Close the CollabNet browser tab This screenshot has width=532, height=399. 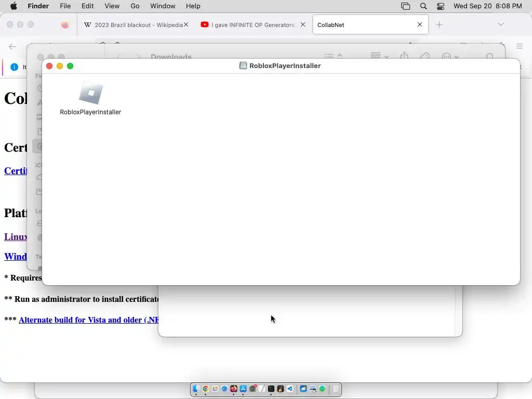tap(420, 24)
